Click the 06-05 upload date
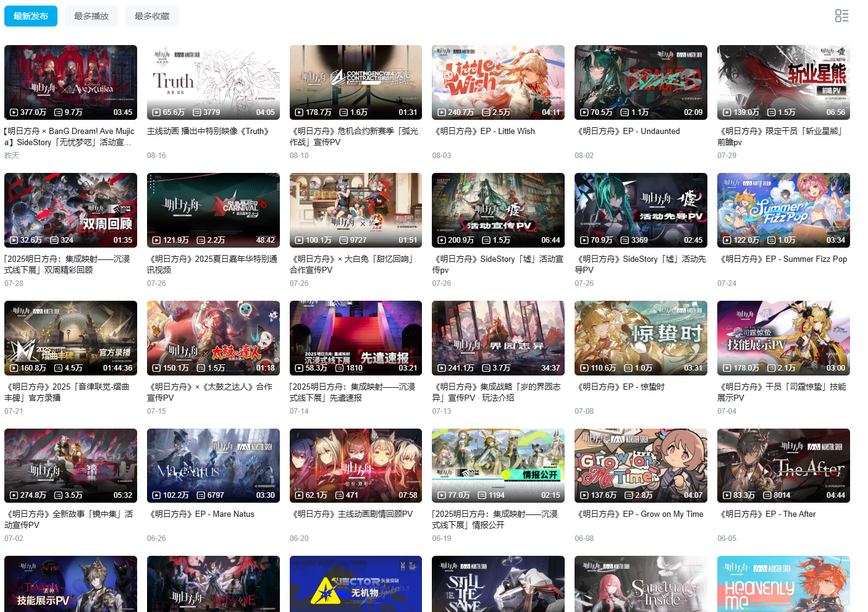The image size is (868, 612). (727, 539)
